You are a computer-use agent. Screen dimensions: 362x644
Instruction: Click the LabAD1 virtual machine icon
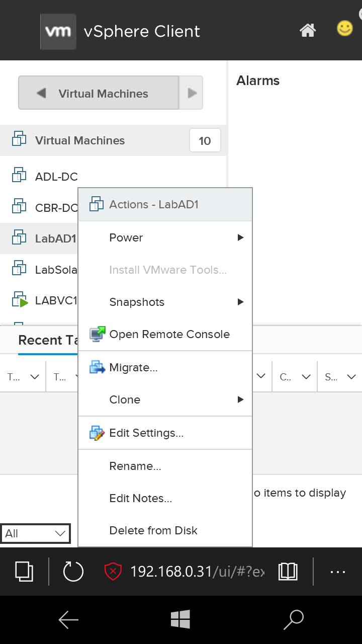(x=19, y=237)
